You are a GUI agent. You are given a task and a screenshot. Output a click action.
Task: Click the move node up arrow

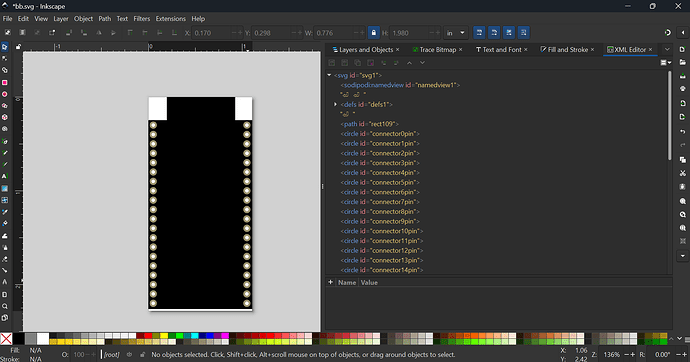click(409, 63)
